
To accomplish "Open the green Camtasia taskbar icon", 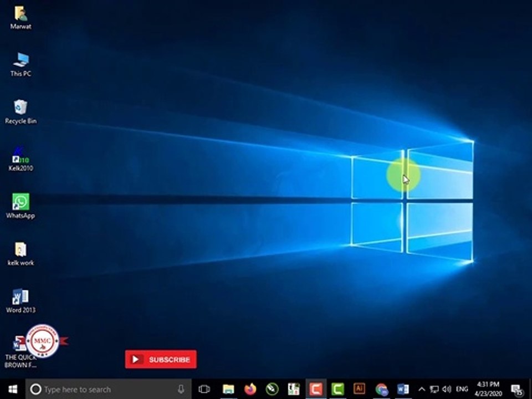I will click(x=337, y=389).
